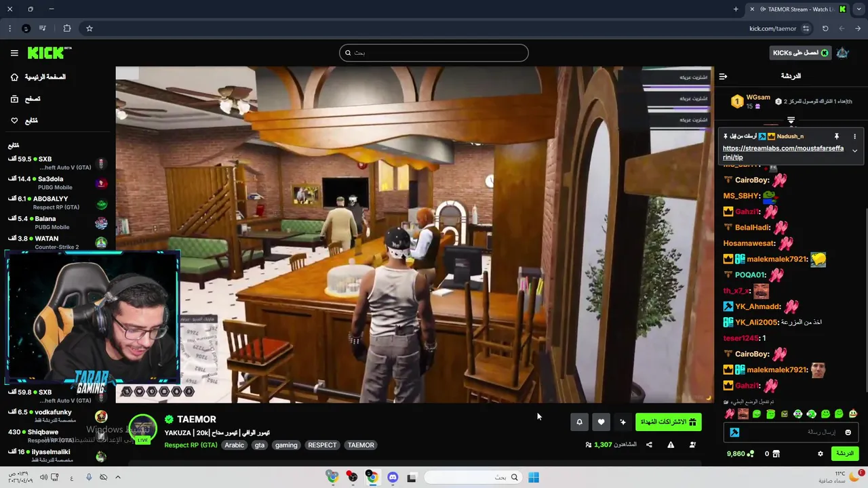Open Balana channel in sidebar
868x488 pixels.
pos(57,222)
